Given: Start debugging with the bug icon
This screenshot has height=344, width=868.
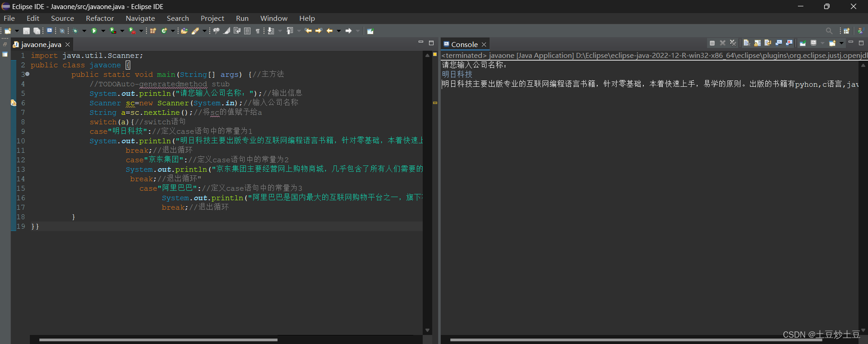Looking at the screenshot, I should (75, 31).
